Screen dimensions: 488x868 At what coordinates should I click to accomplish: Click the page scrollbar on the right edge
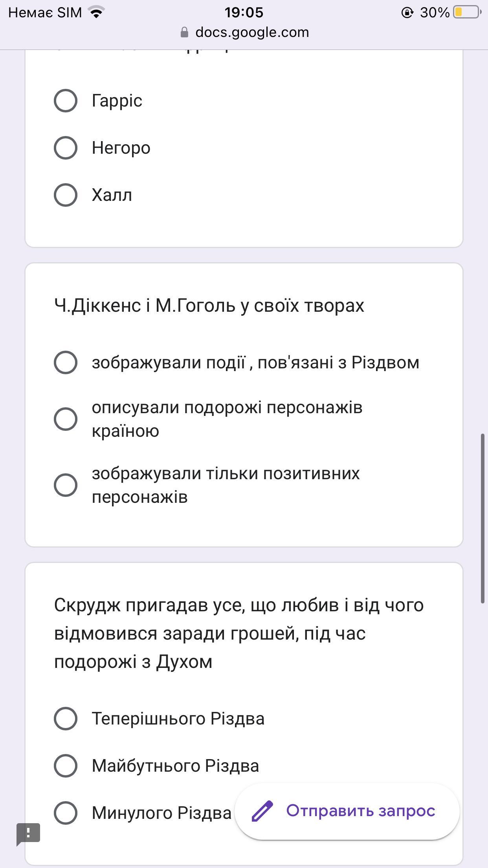click(x=483, y=518)
